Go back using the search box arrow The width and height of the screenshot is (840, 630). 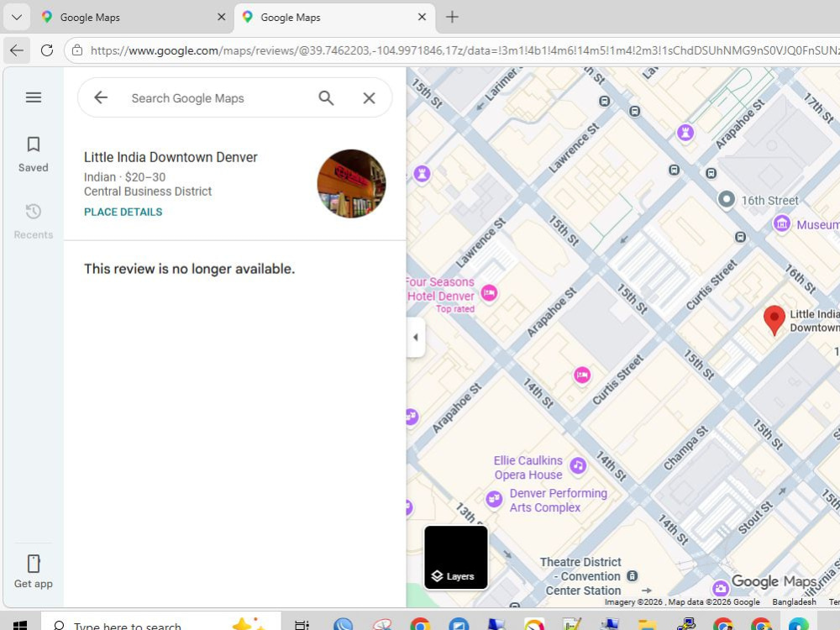pyautogui.click(x=101, y=97)
